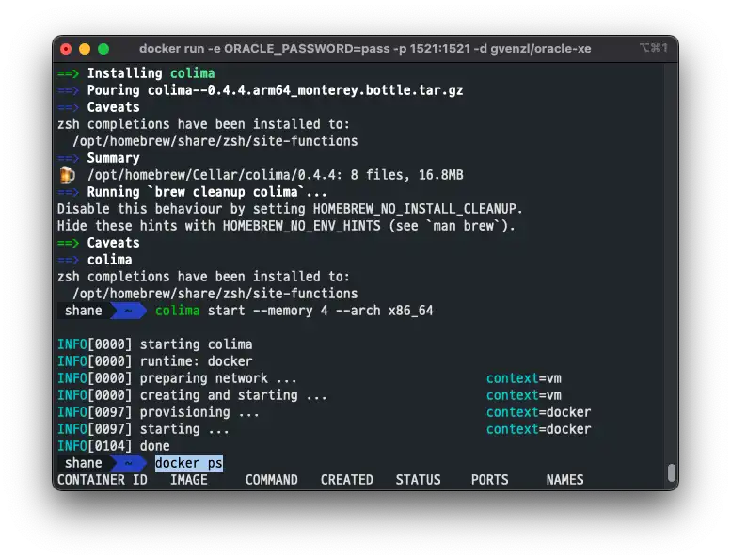Click the CREATED column header

(346, 480)
